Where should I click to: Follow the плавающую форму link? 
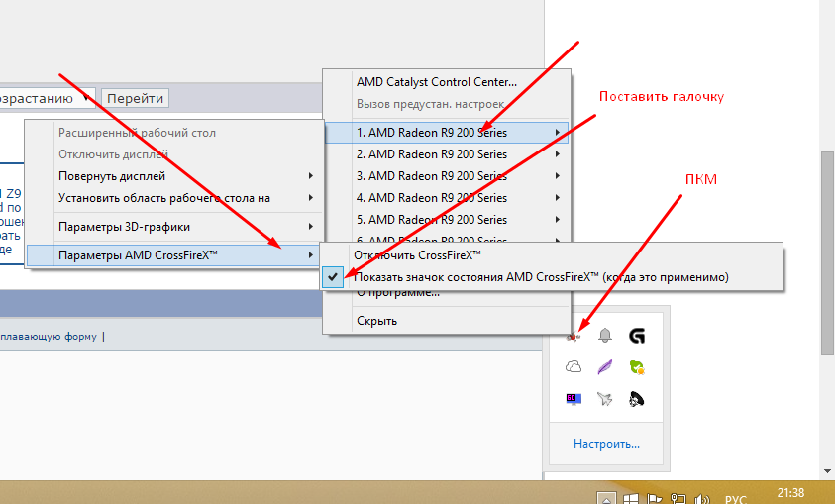click(49, 337)
